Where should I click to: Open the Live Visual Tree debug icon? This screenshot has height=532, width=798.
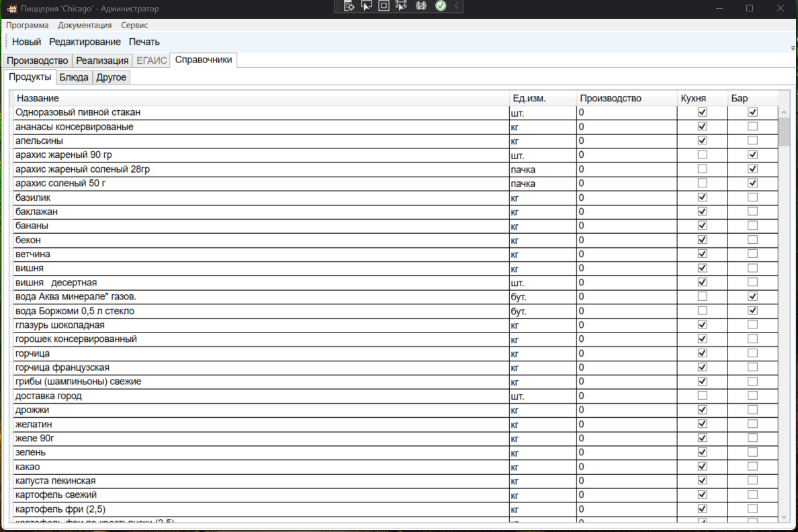pos(349,6)
